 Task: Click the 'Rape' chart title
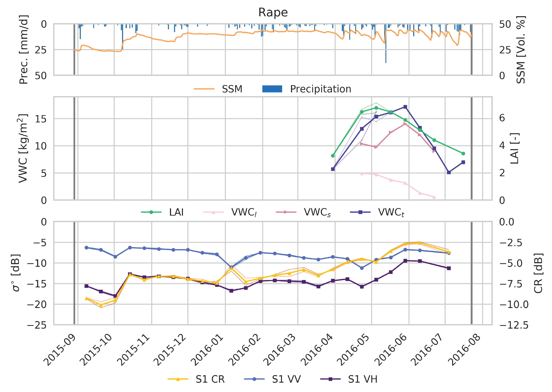(x=273, y=12)
